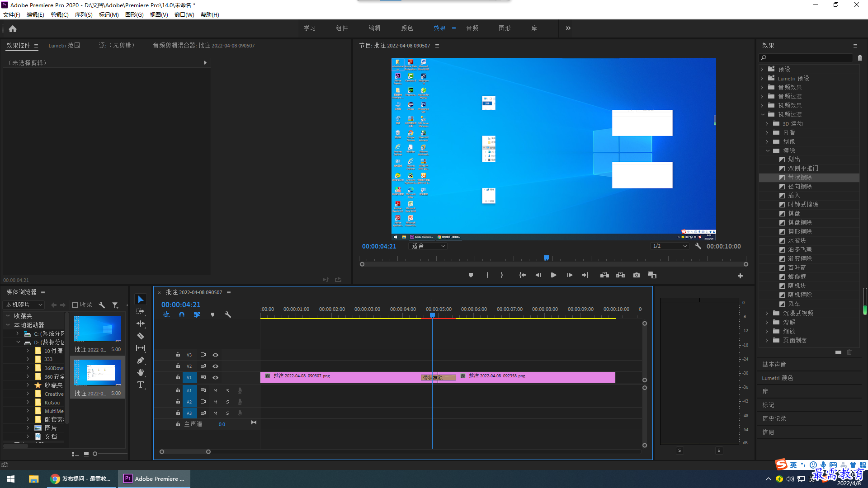Toggle snap magnet in timeline
The height and width of the screenshot is (488, 868).
[181, 314]
